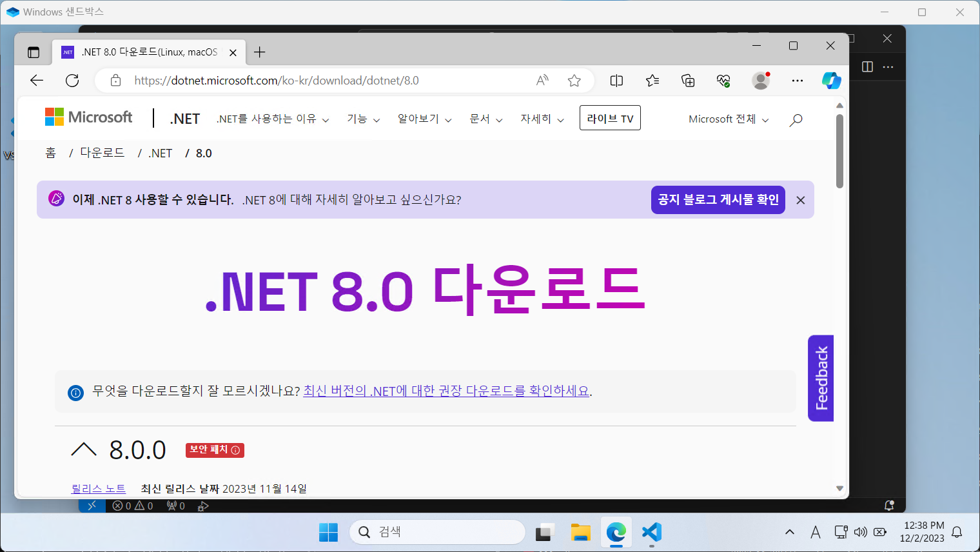Open Browser essentials heart icon
Image resolution: width=980 pixels, height=552 pixels.
click(x=723, y=81)
